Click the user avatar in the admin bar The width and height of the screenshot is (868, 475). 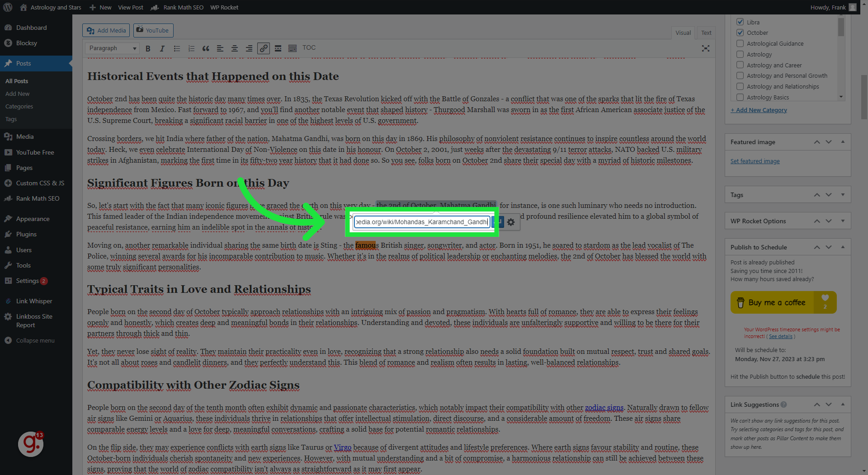pyautogui.click(x=853, y=7)
